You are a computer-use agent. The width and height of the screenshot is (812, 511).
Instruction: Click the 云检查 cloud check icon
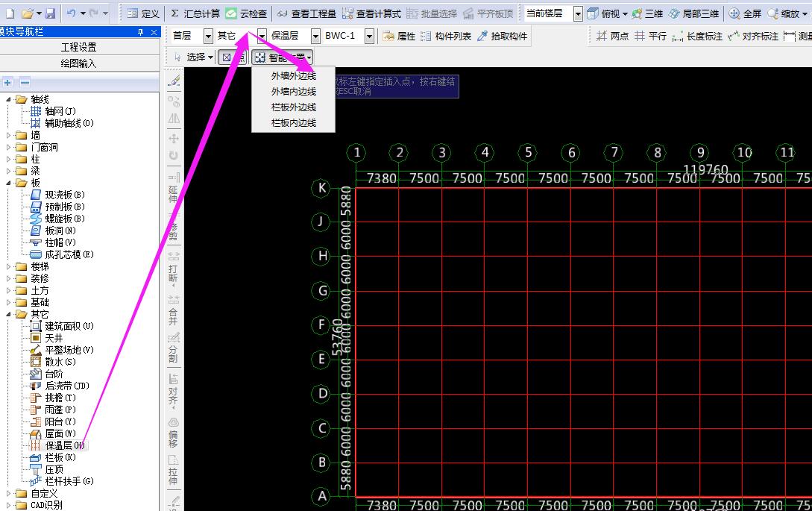pyautogui.click(x=231, y=13)
